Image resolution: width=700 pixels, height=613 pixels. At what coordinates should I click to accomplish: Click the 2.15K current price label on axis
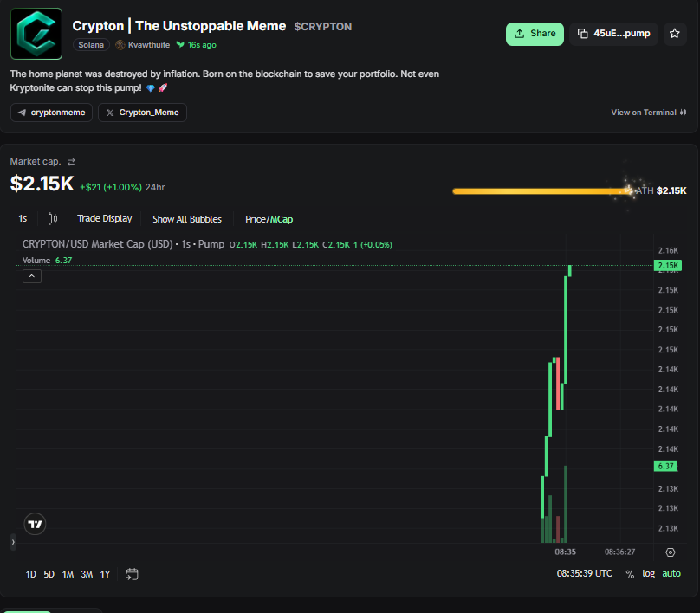[x=668, y=266]
